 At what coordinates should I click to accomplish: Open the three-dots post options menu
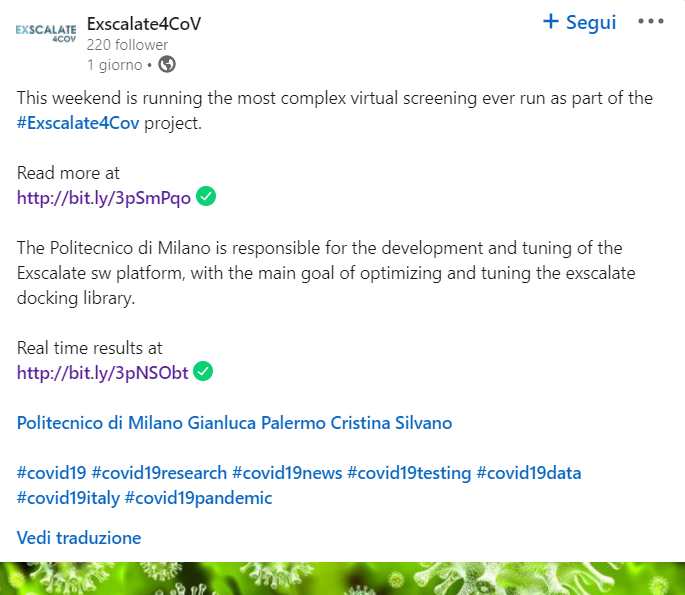[650, 22]
